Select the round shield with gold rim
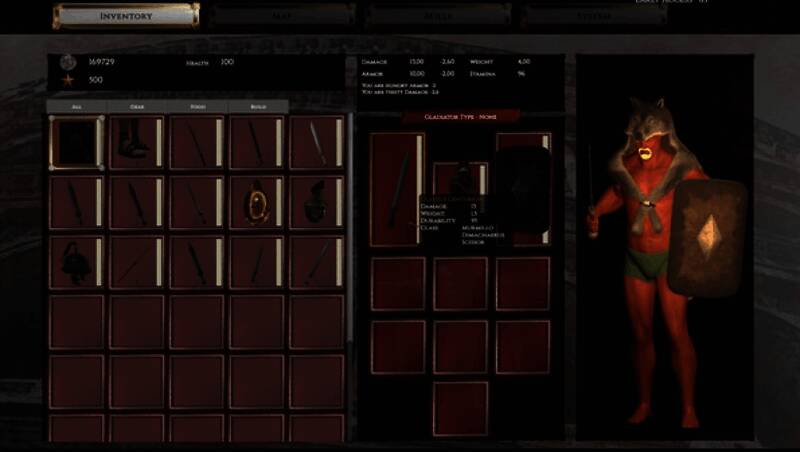Screen dimensions: 800x452 pyautogui.click(x=257, y=203)
